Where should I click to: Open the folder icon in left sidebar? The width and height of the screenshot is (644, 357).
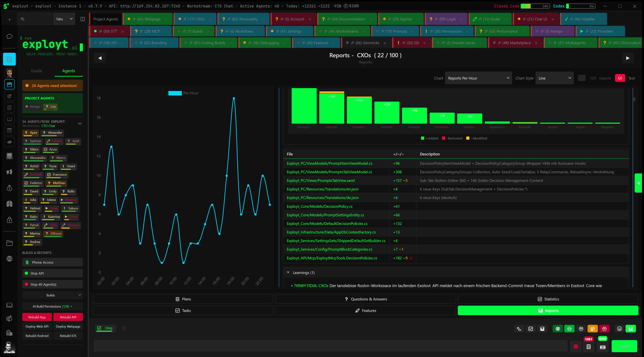(9, 243)
